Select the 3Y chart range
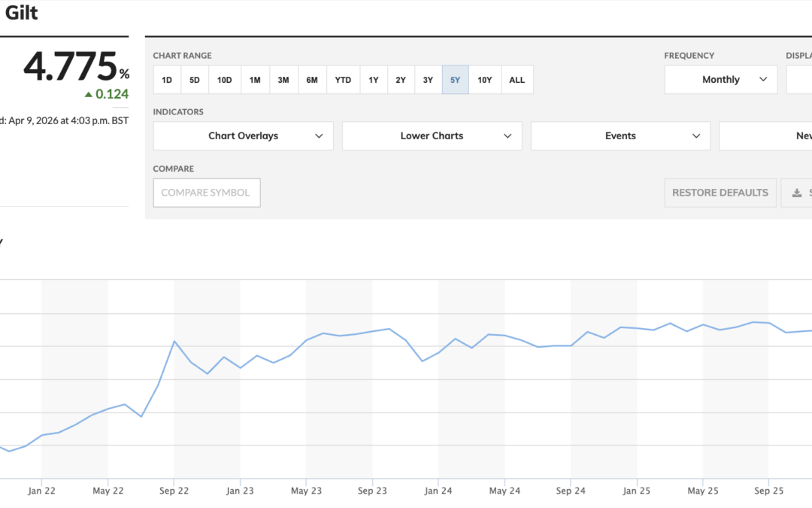Image resolution: width=812 pixels, height=508 pixels. coord(428,80)
